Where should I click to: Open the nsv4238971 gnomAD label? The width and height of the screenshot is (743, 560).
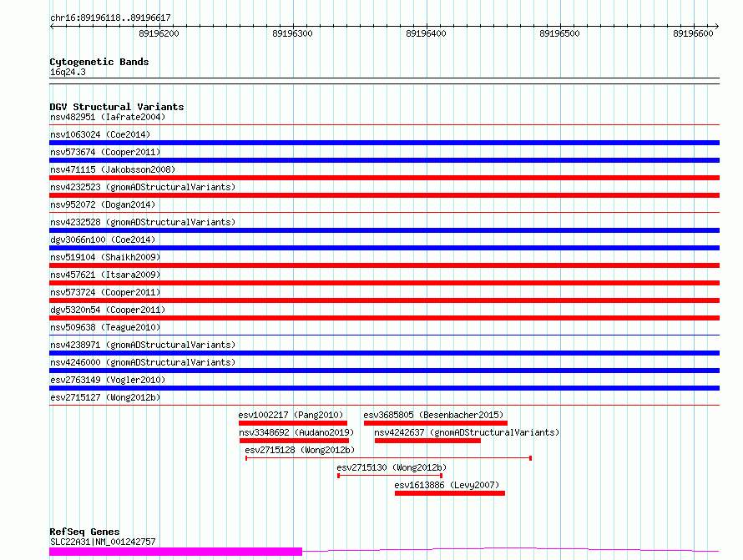[x=143, y=345]
